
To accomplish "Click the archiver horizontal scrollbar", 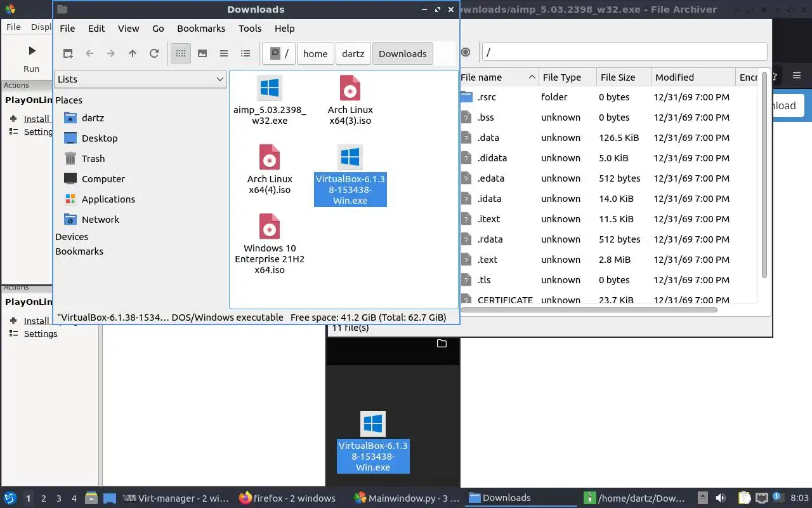I will [589, 310].
